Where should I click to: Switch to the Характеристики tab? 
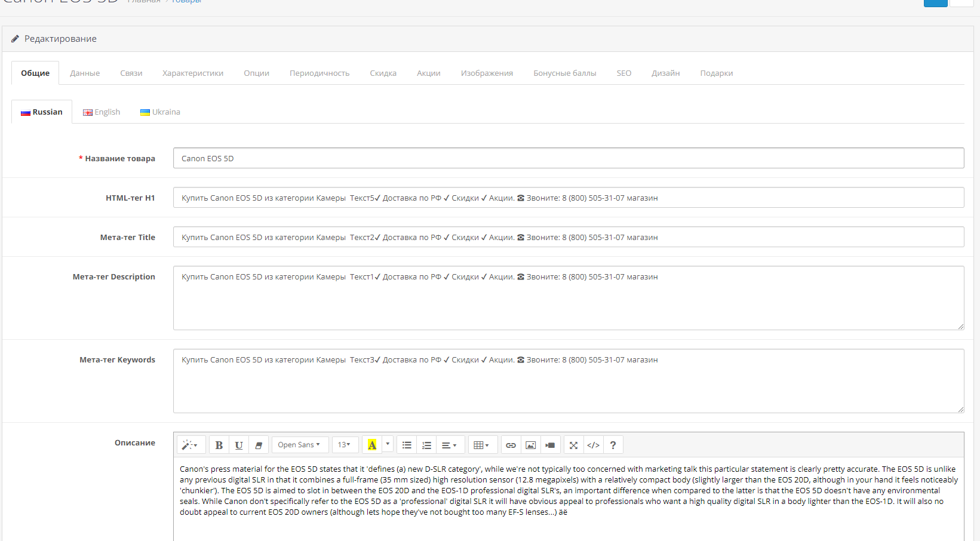point(193,73)
